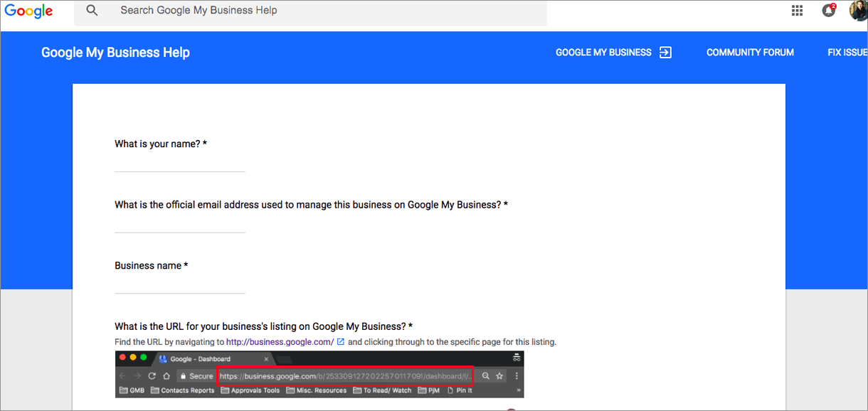
Task: Open the account profile avatar
Action: 859,10
